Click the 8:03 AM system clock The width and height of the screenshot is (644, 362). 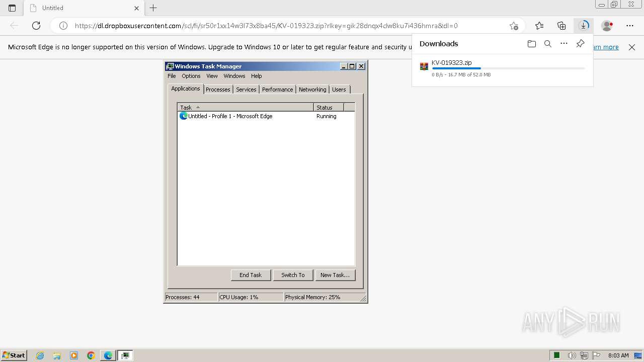pyautogui.click(x=618, y=355)
